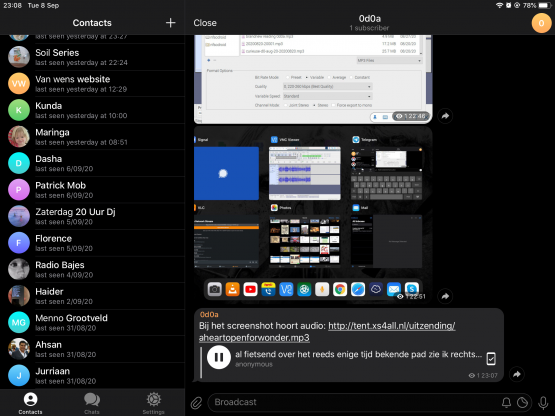Tap Maringa's profile photo
Viewport: 555px width, 416px height.
click(x=19, y=137)
